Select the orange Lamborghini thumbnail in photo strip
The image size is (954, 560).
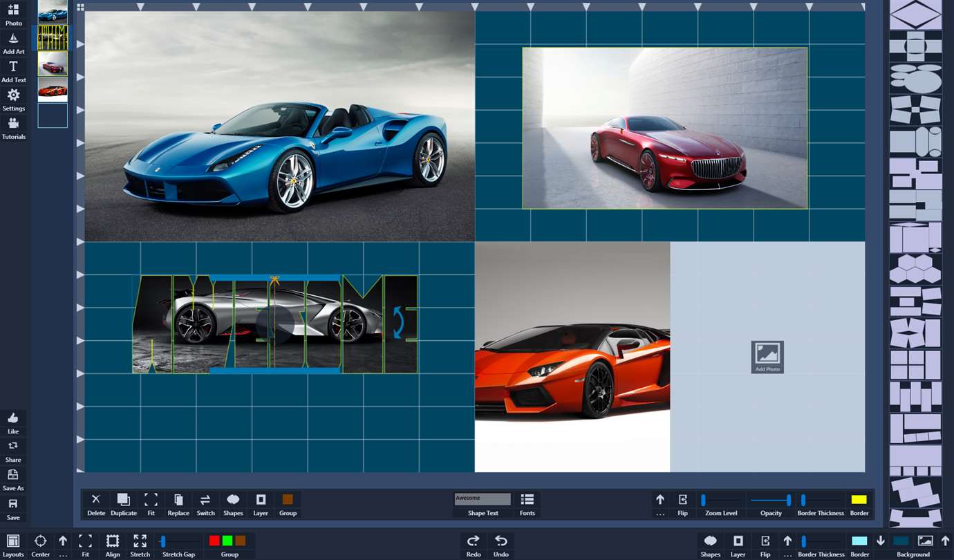pos(53,89)
